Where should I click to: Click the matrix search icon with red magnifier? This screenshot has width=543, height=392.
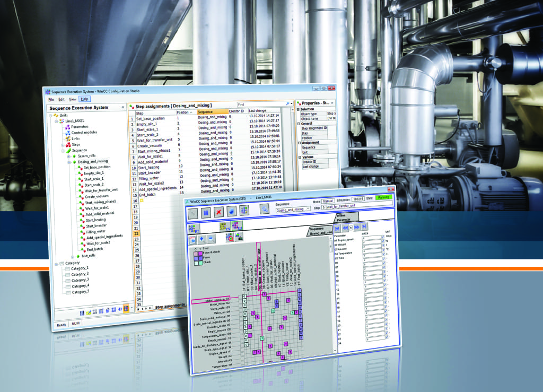pos(230,237)
